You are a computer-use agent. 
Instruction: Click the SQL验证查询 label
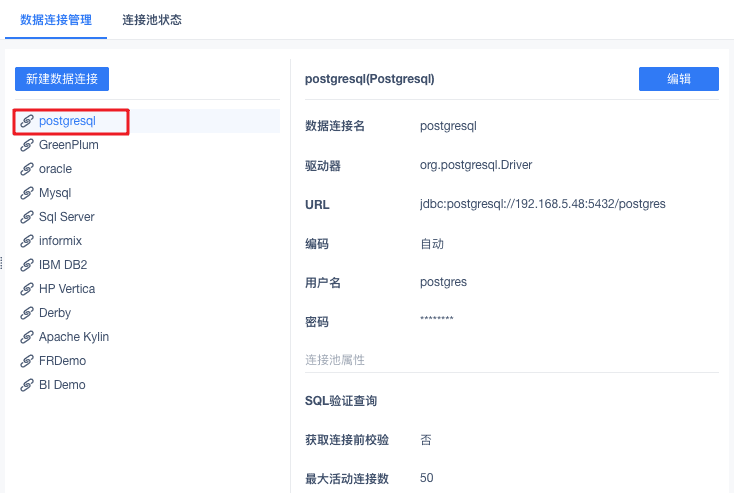tap(341, 401)
